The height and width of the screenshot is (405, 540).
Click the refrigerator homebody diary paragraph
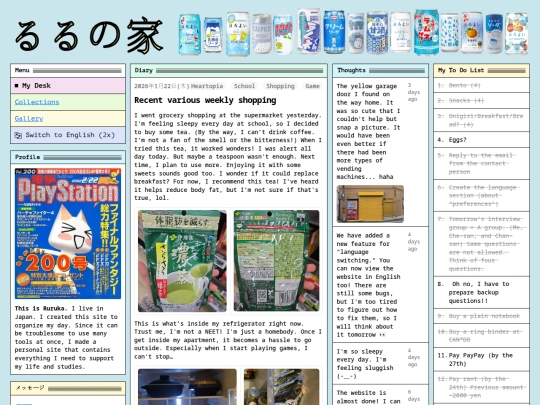228,340
